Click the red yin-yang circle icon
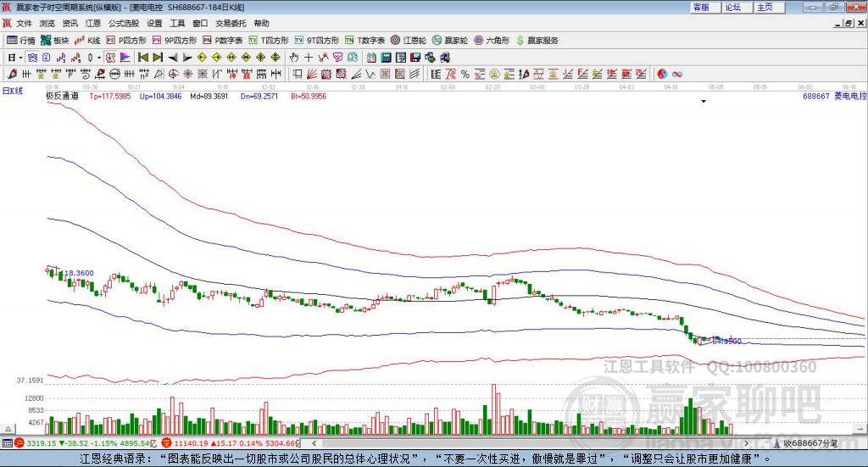Viewport: 868px width, 467px height. 661,74
